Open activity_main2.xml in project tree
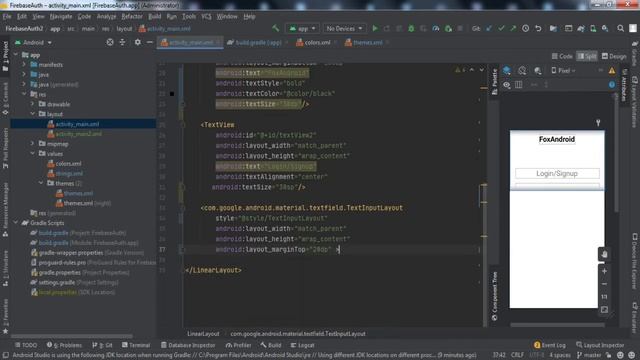Viewport: 640px width, 360px height. click(x=78, y=134)
